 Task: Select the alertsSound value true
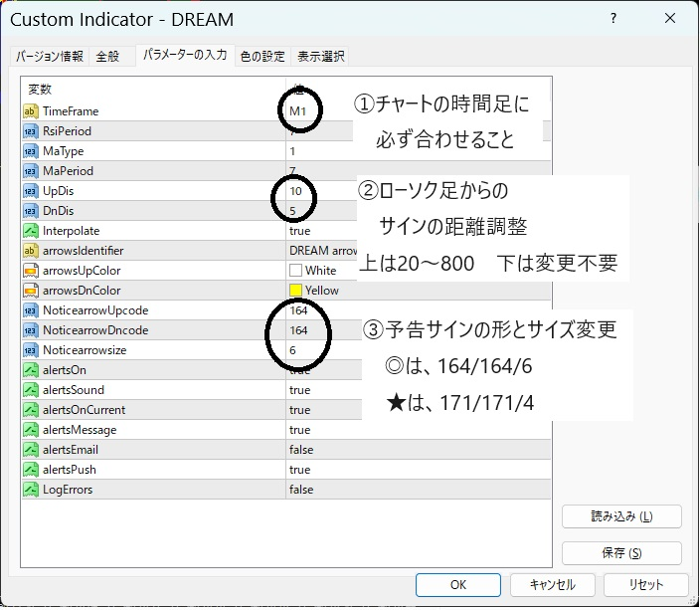point(299,390)
